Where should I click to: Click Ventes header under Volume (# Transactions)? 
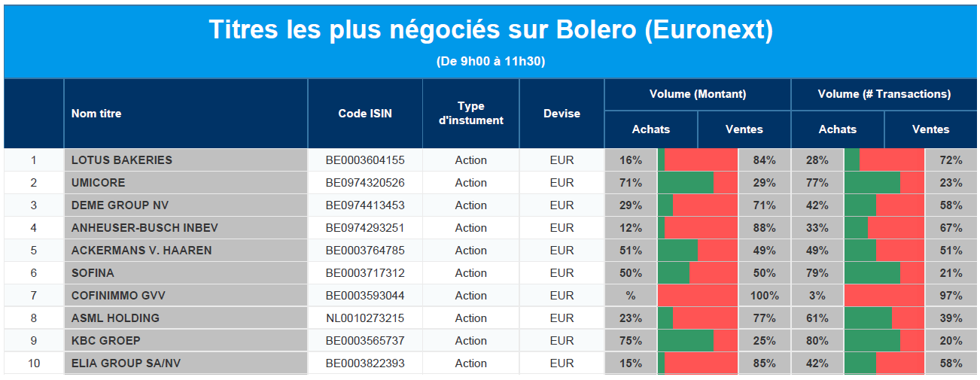point(931,129)
